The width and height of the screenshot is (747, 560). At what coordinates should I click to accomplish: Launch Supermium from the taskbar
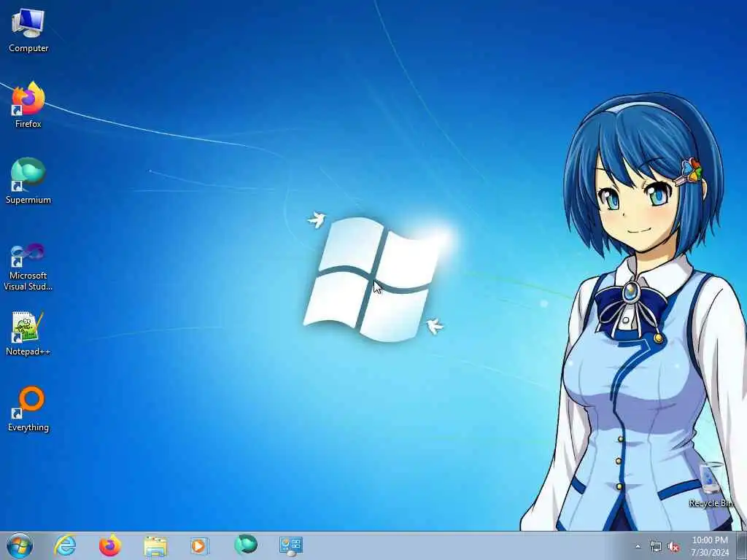[x=245, y=545]
